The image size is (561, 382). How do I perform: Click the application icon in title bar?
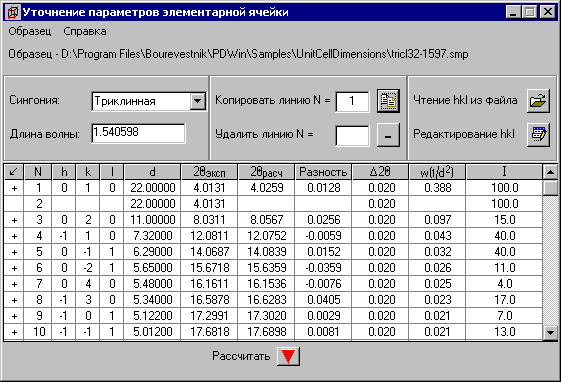coord(12,12)
